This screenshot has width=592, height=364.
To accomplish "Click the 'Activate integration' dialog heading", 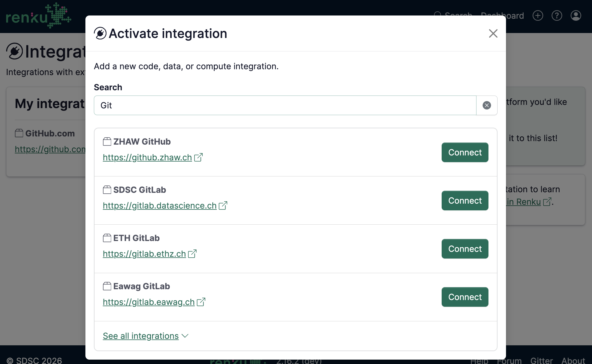I will click(168, 34).
